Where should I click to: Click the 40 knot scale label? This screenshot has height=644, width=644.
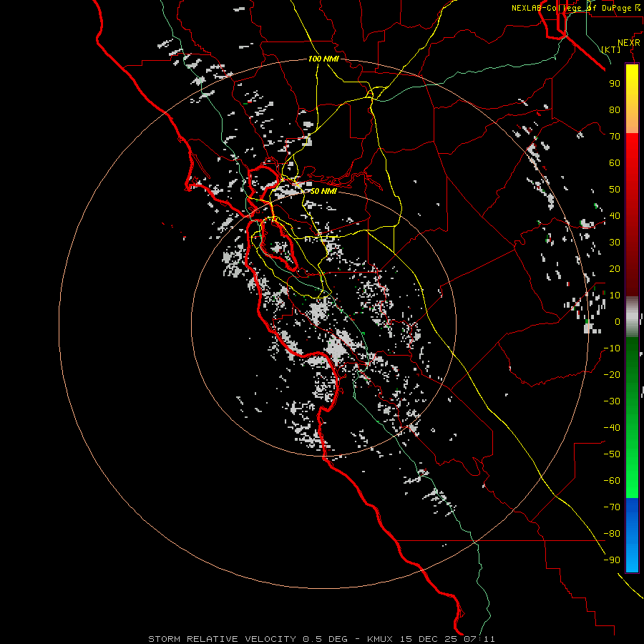pos(615,215)
